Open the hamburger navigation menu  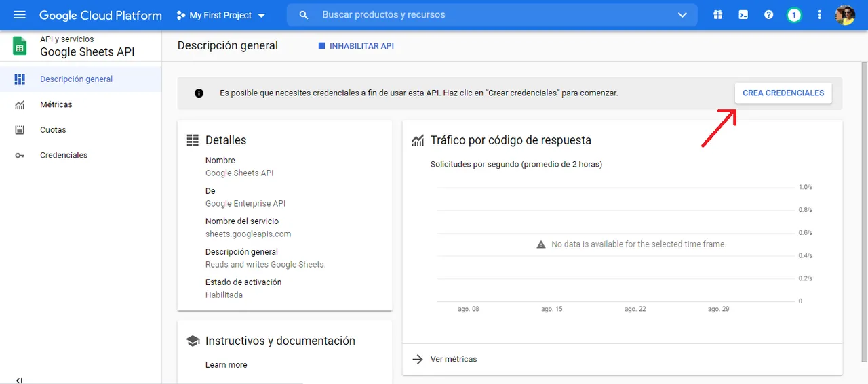coord(20,15)
